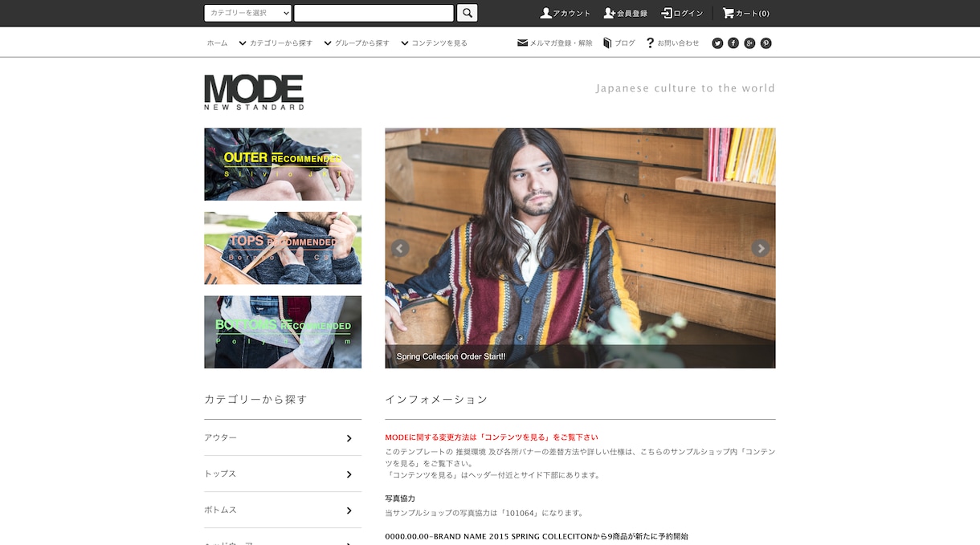Open the アウター category
The image size is (980, 545).
283,437
